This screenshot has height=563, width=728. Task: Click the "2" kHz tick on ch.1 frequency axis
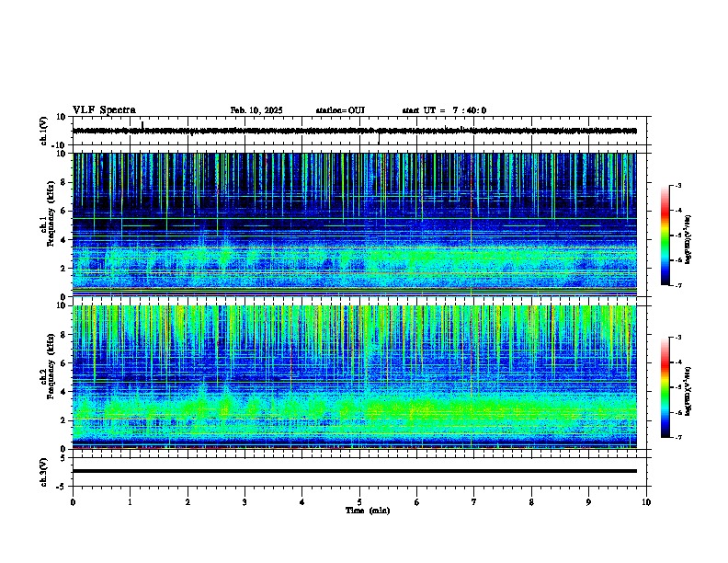[x=63, y=269]
